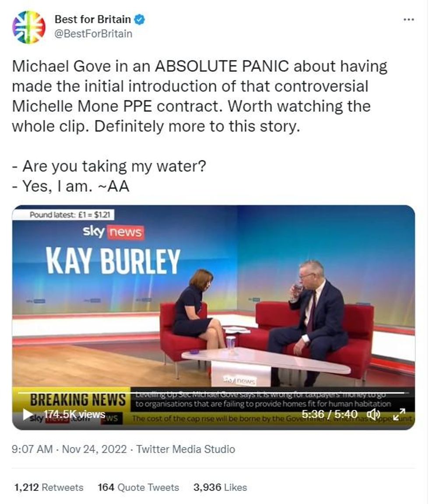This screenshot has width=429, height=504.
Task: Mute the video using the speaker icon
Action: tap(373, 414)
